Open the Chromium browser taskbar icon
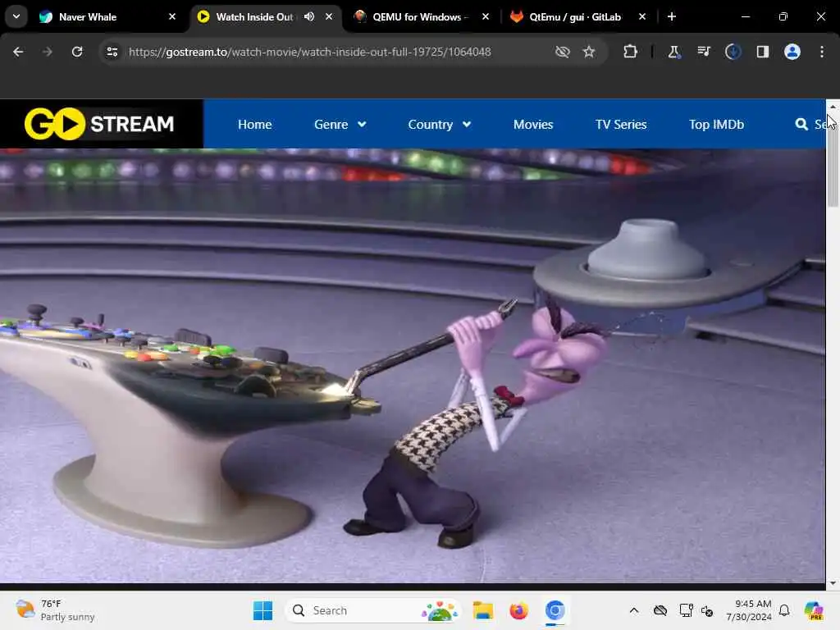840x630 pixels. (555, 610)
